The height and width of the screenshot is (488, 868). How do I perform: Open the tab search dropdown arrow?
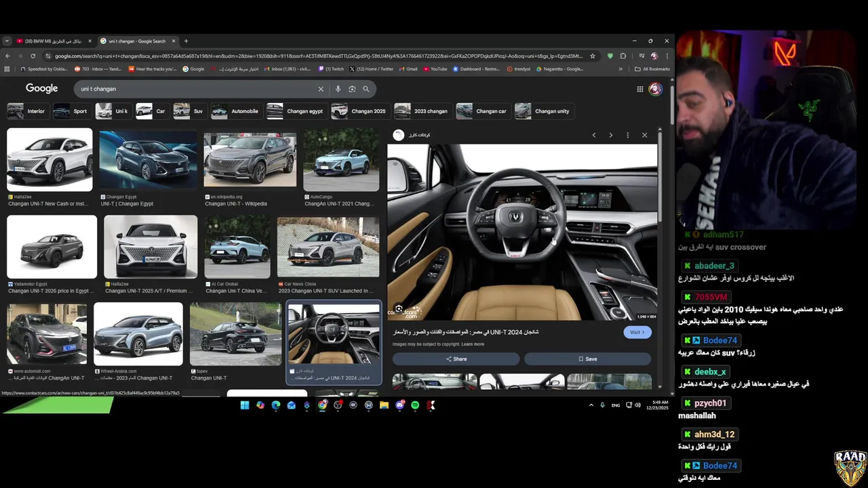[7, 41]
